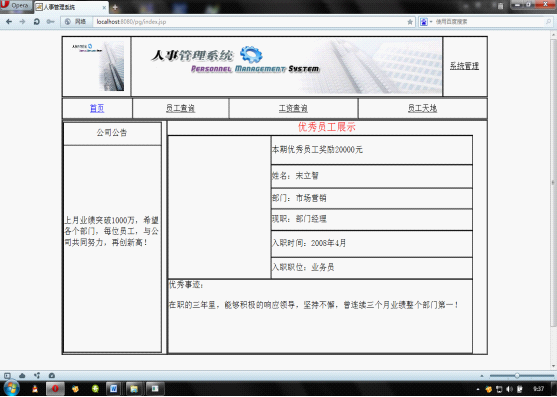Viewport: 557px width, 397px height.
Task: Click the Opera Turbo icon
Action: click(52, 375)
